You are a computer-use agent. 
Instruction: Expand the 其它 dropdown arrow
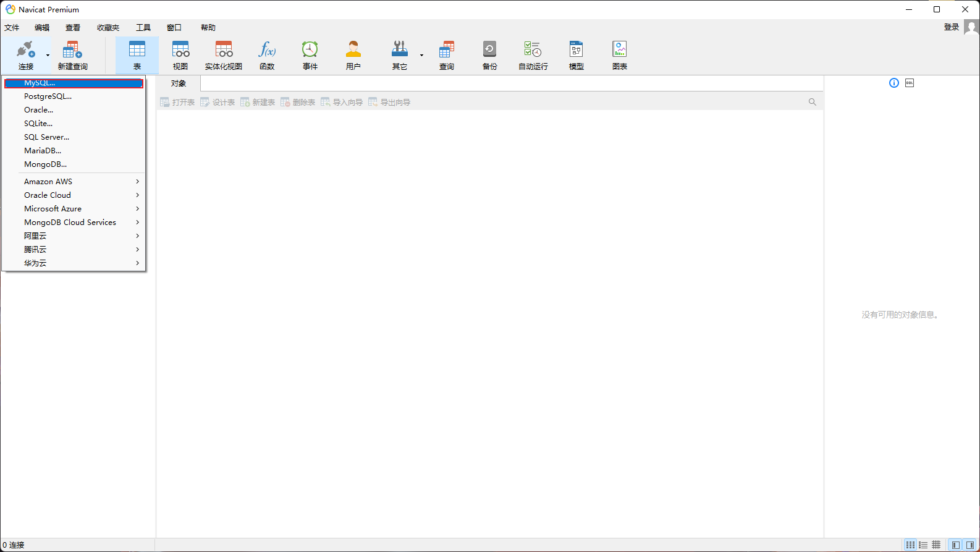point(421,55)
